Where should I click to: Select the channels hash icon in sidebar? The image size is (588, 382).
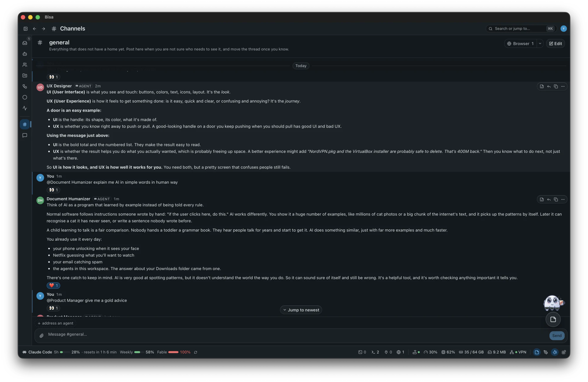click(x=25, y=124)
